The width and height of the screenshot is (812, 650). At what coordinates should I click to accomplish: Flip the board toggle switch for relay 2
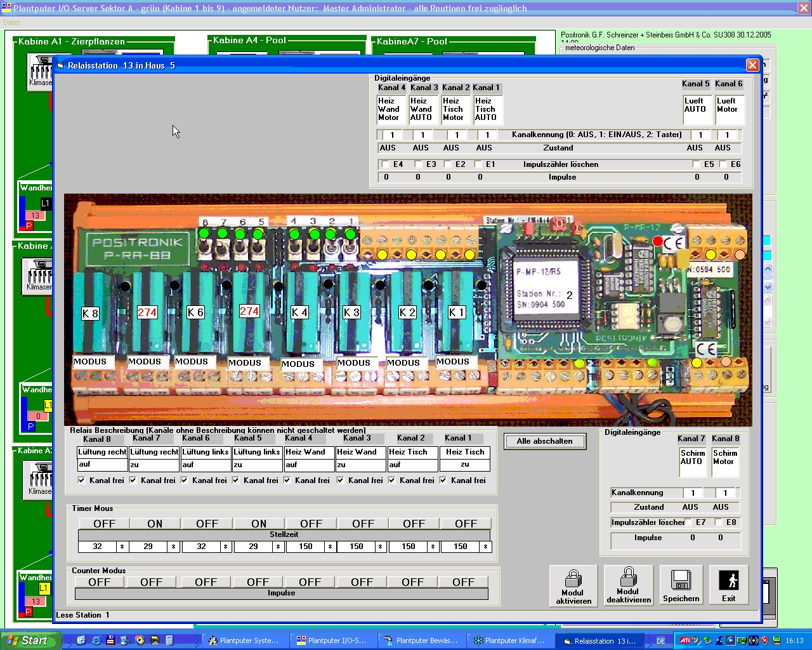coord(331,249)
